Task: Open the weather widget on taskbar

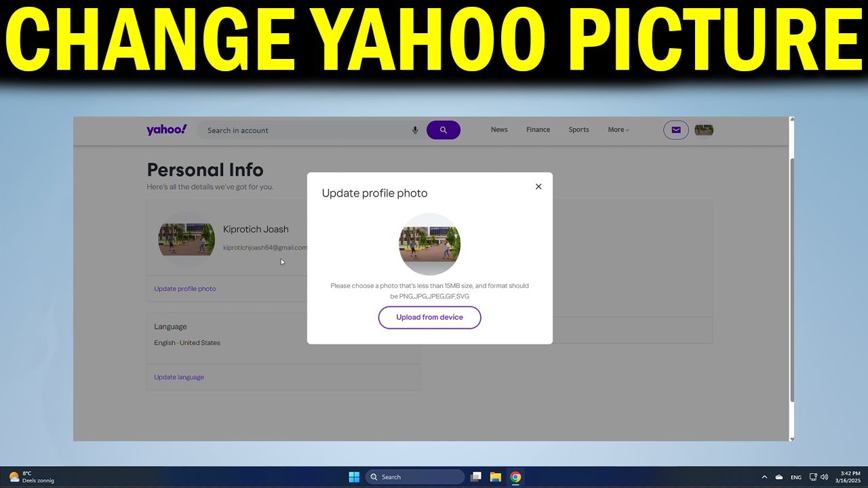Action: (31, 477)
